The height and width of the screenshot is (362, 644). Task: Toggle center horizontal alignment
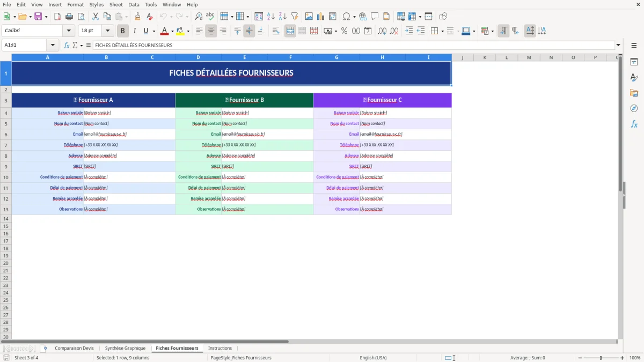211,31
